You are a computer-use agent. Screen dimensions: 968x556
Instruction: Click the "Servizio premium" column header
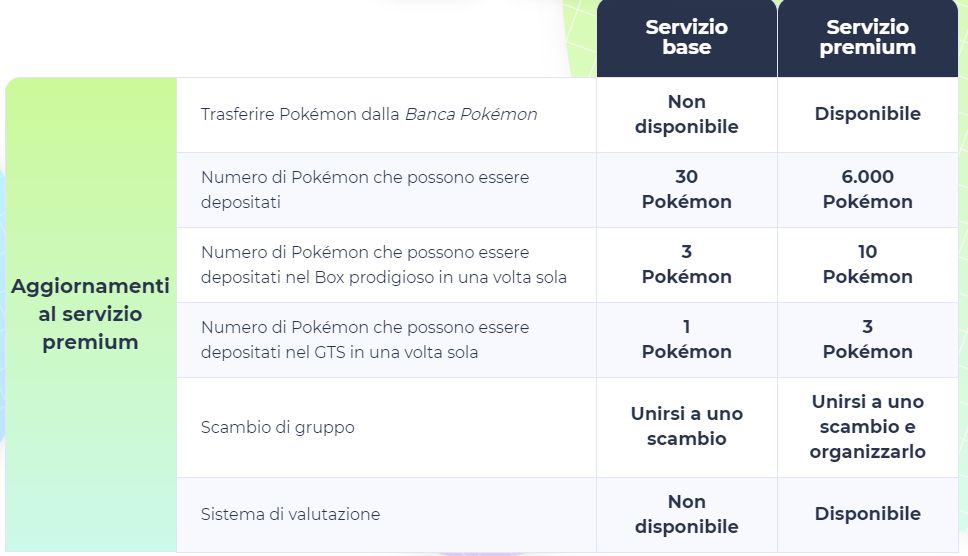867,37
